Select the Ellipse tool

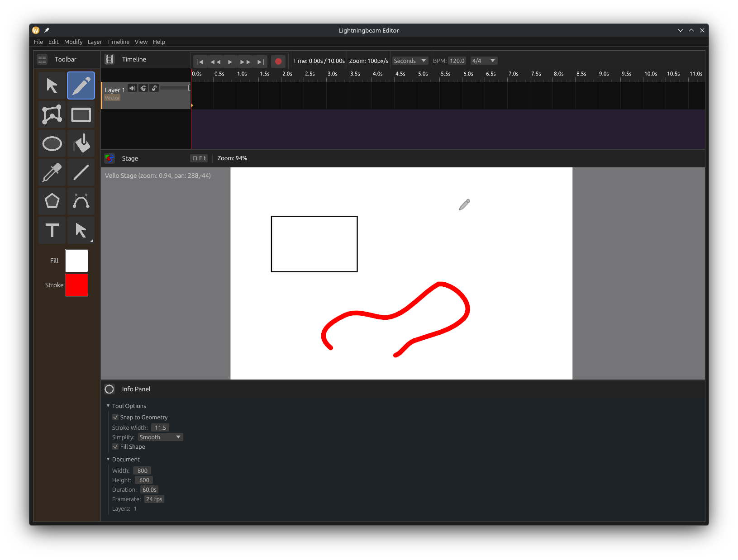(x=52, y=143)
